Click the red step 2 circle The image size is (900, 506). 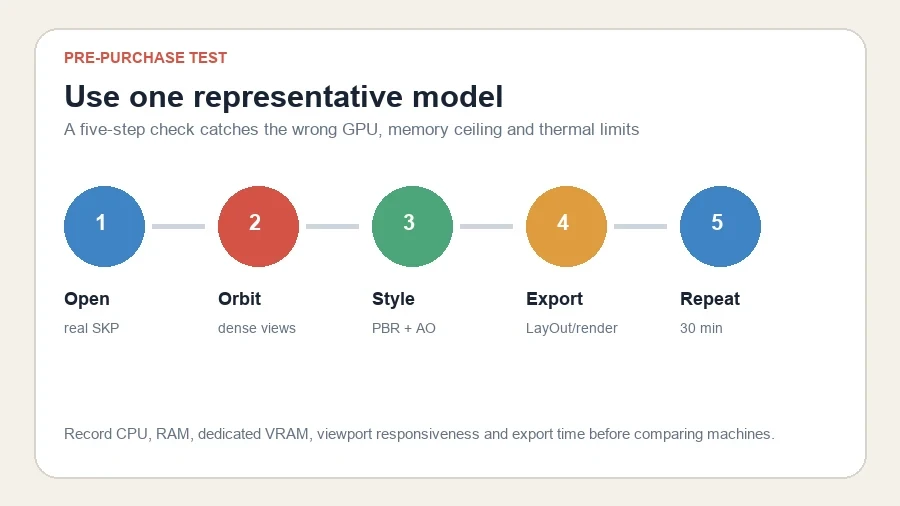258,226
